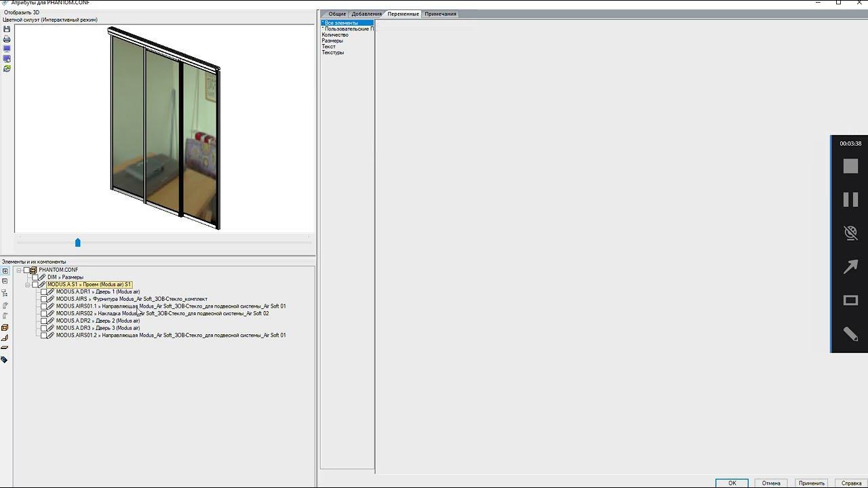Check the MODUS.AIRS02 Накладка checkbox
This screenshot has height=488, width=868.
pos(44,314)
